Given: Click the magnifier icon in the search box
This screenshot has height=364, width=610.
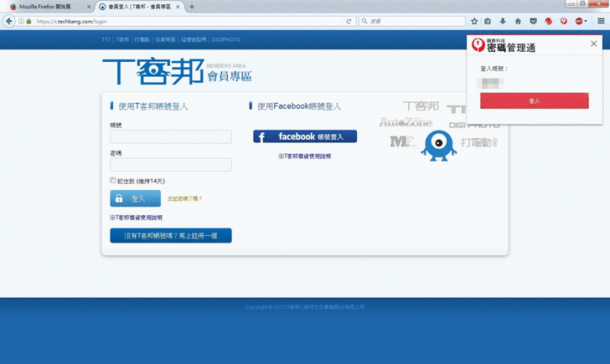Looking at the screenshot, I should (x=364, y=21).
